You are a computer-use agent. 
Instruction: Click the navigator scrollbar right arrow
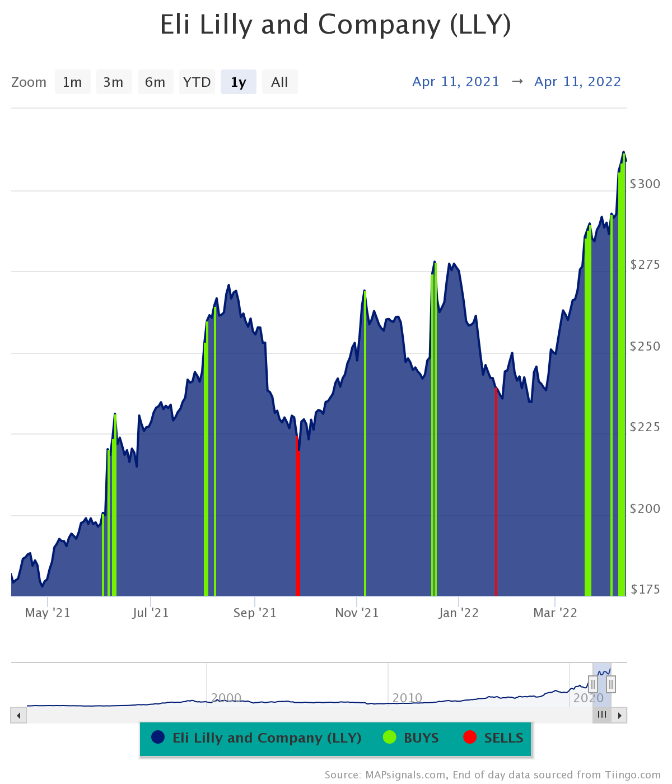pyautogui.click(x=619, y=715)
